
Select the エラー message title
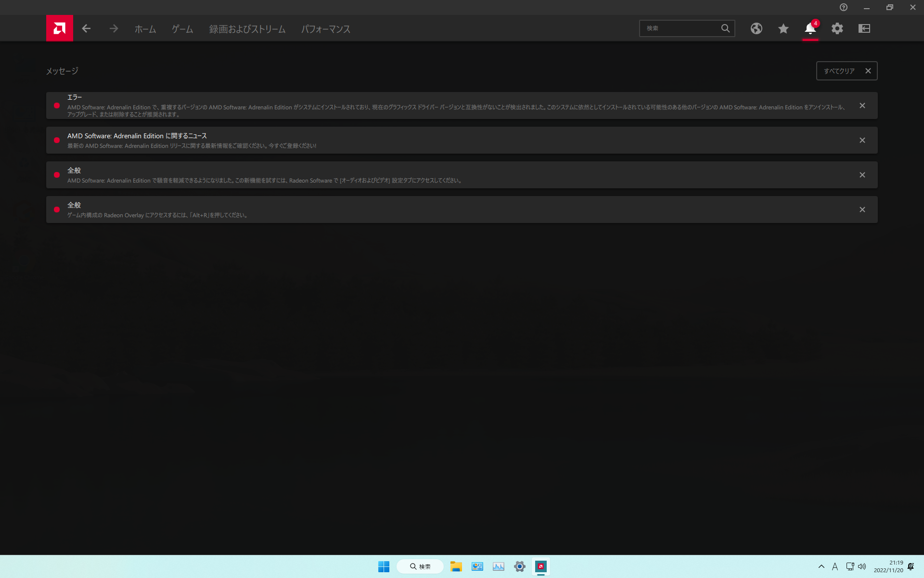pos(75,97)
